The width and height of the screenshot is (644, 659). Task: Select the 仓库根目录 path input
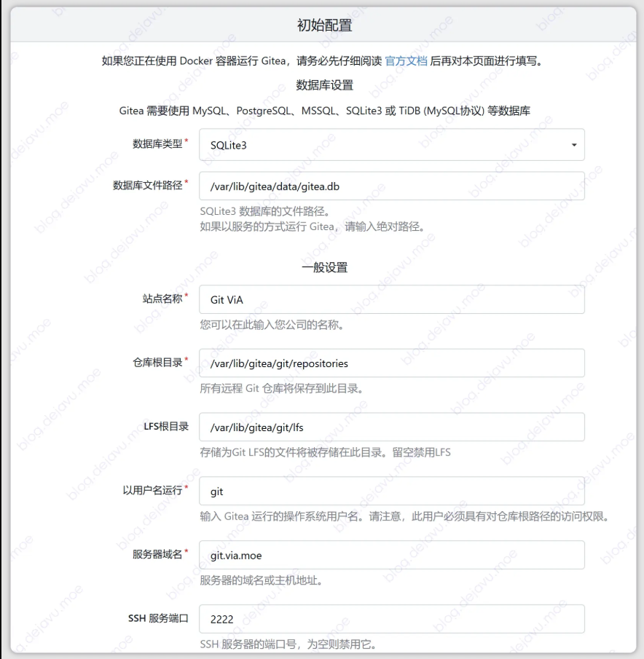click(392, 363)
